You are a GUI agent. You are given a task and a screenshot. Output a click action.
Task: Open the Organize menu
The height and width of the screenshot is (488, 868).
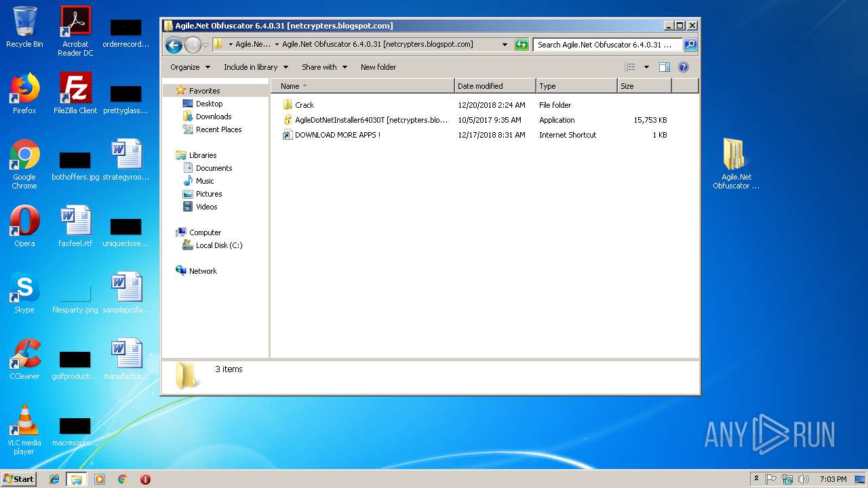pos(190,67)
